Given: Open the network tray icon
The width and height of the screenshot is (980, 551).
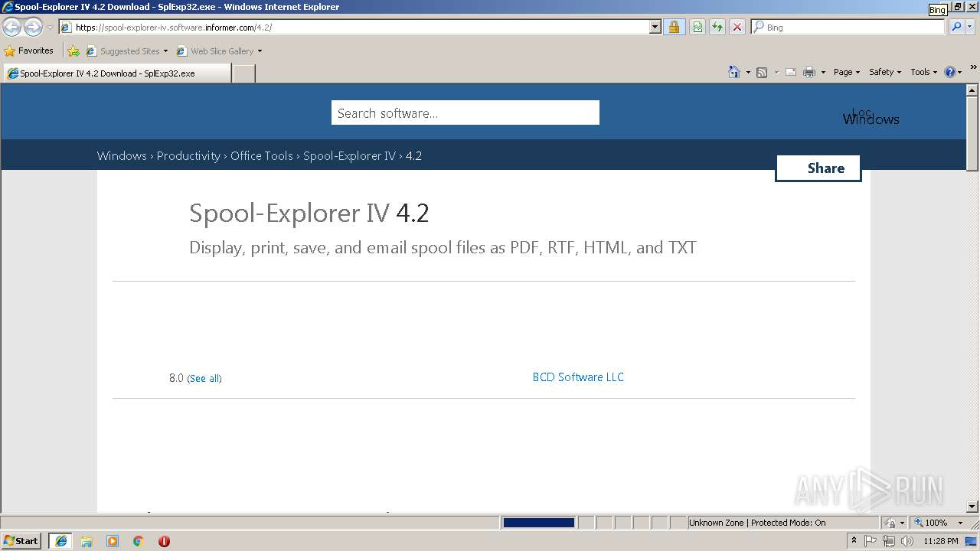Looking at the screenshot, I should 889,541.
